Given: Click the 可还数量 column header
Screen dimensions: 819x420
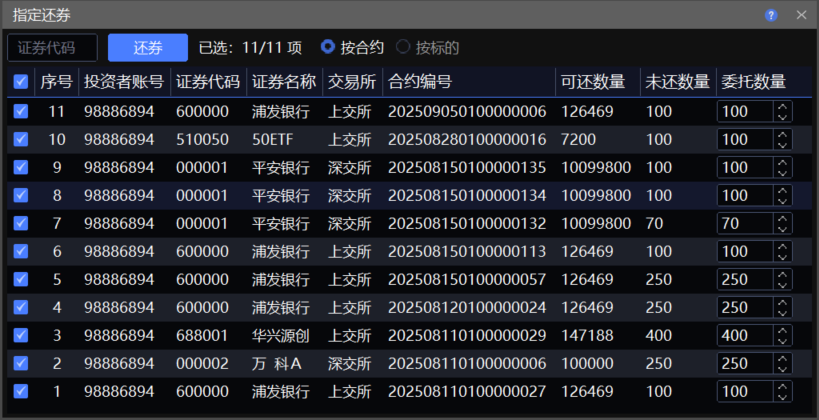Looking at the screenshot, I should 593,82.
